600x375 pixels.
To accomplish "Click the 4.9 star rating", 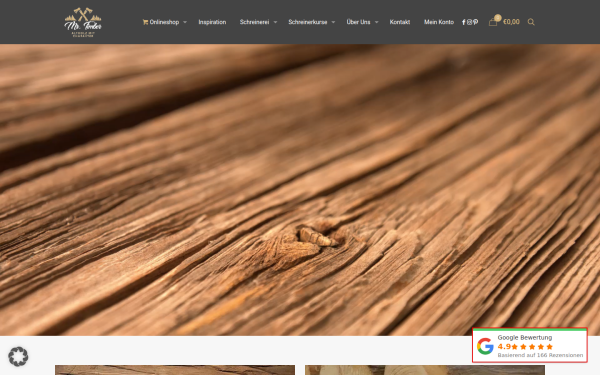I will [525, 347].
